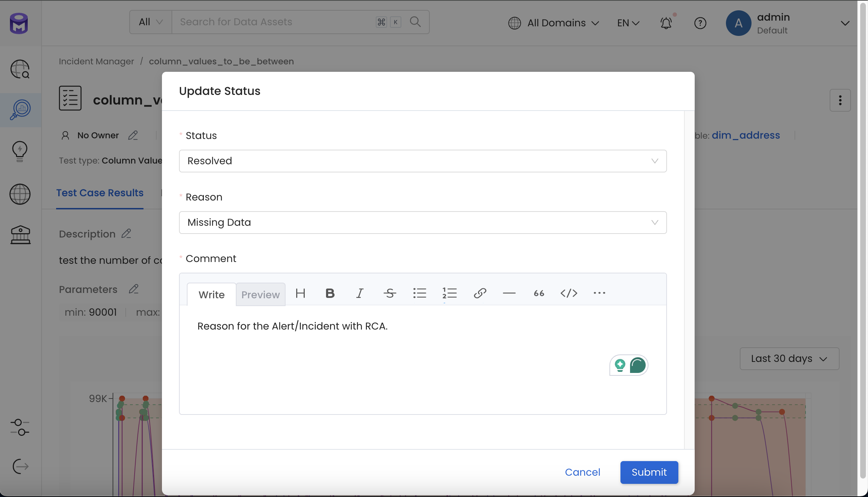Open more editor options ellipsis
Screen dimensions: 868x497
(599, 293)
